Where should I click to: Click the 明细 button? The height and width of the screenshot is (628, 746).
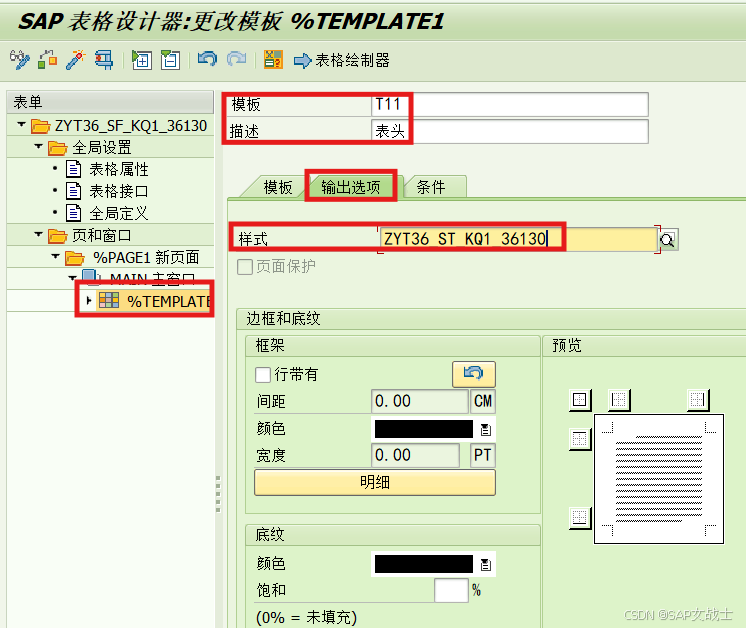[x=375, y=482]
